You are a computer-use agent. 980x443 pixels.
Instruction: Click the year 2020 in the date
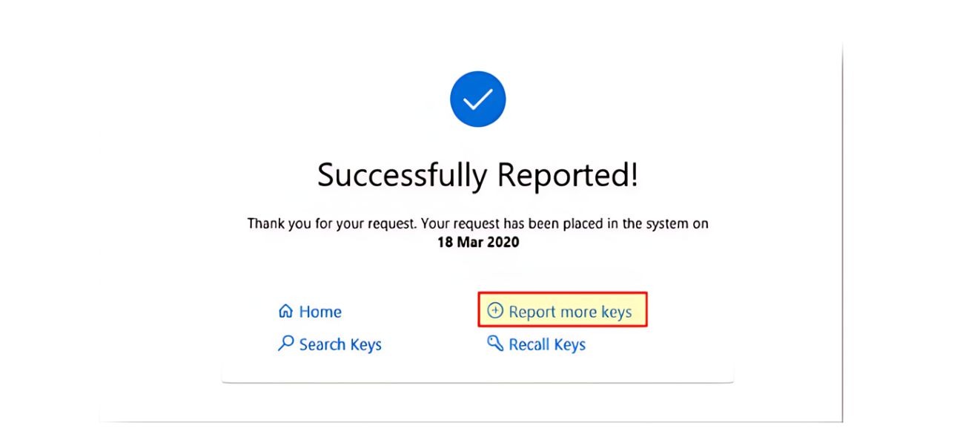coord(504,242)
